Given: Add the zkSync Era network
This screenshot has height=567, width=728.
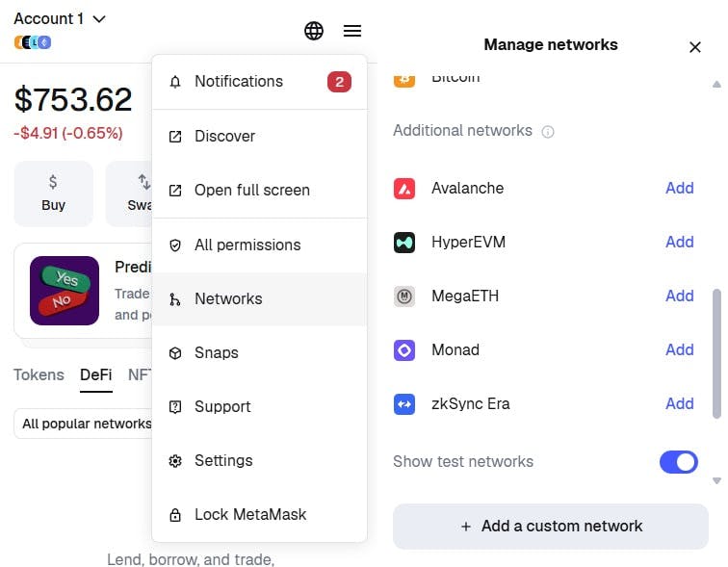Looking at the screenshot, I should coord(679,403).
